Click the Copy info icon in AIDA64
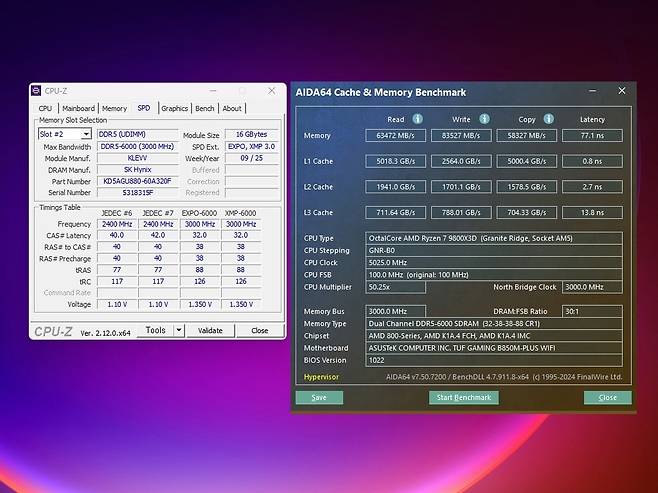 [548, 119]
